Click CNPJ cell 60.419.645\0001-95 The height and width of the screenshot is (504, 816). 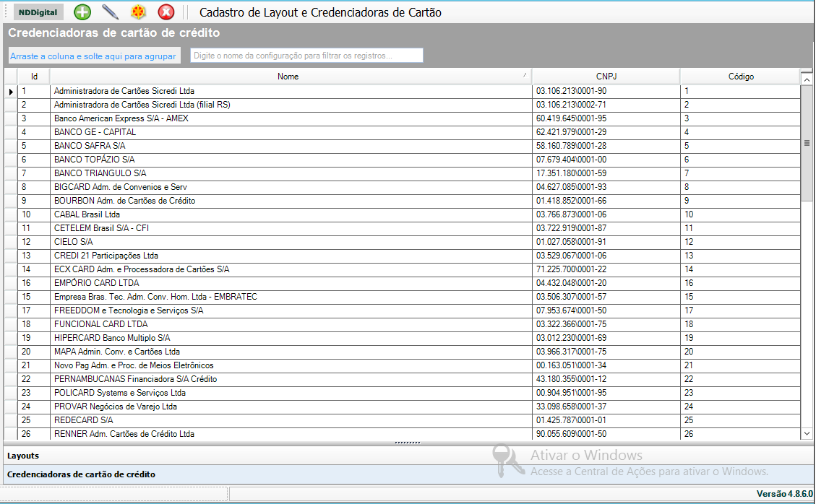pyautogui.click(x=606, y=118)
